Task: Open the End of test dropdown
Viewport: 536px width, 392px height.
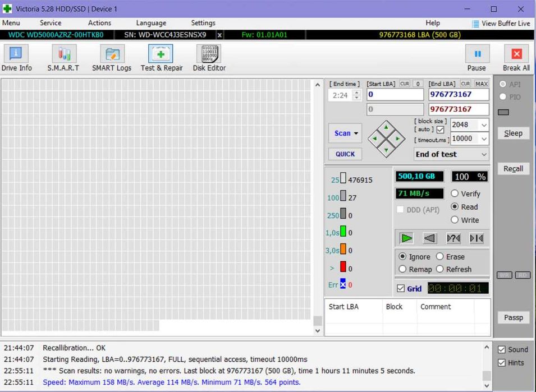Action: (483, 154)
